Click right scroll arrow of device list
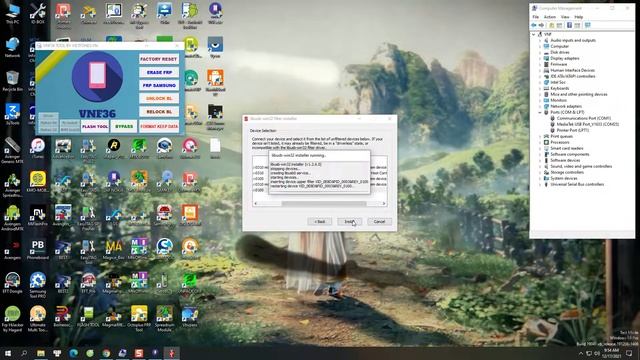The width and height of the screenshot is (640, 360). pyautogui.click(x=384, y=203)
